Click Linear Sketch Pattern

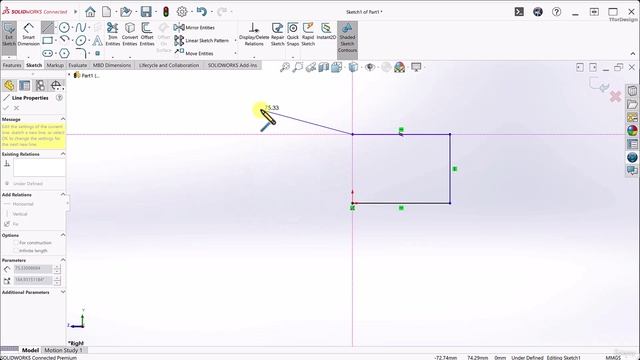click(x=201, y=40)
